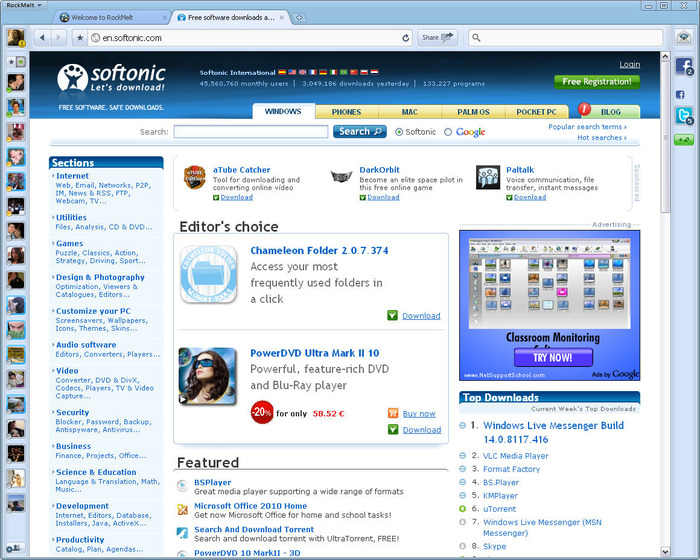This screenshot has height=560, width=700.
Task: Click the red alert icon beside BLOG tab
Action: pos(584,109)
